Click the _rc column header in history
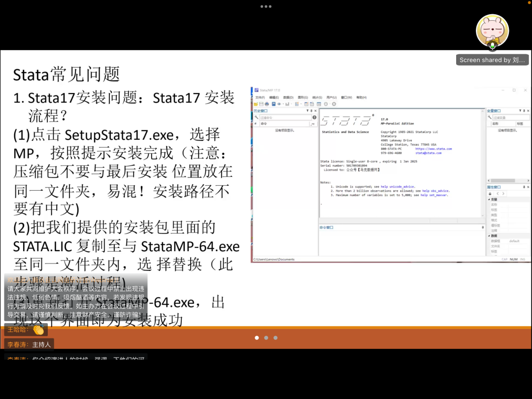Screen dimensions: 532x399 [x=313, y=124]
